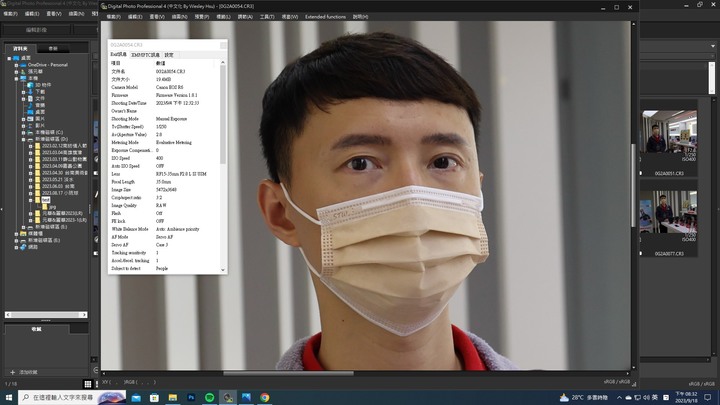Select the 3D objects folder icon
Image resolution: width=720 pixels, height=405 pixels.
pyautogui.click(x=30, y=85)
